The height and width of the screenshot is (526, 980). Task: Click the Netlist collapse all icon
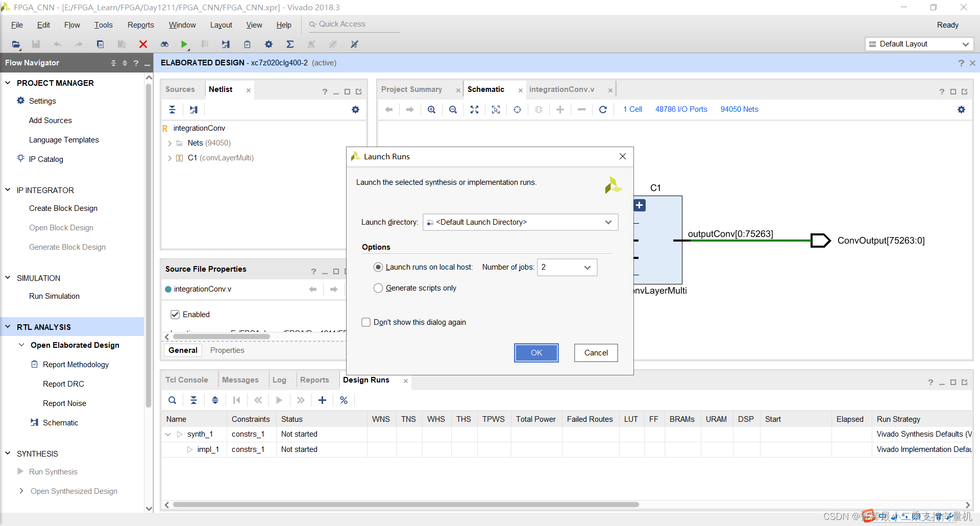(x=172, y=109)
